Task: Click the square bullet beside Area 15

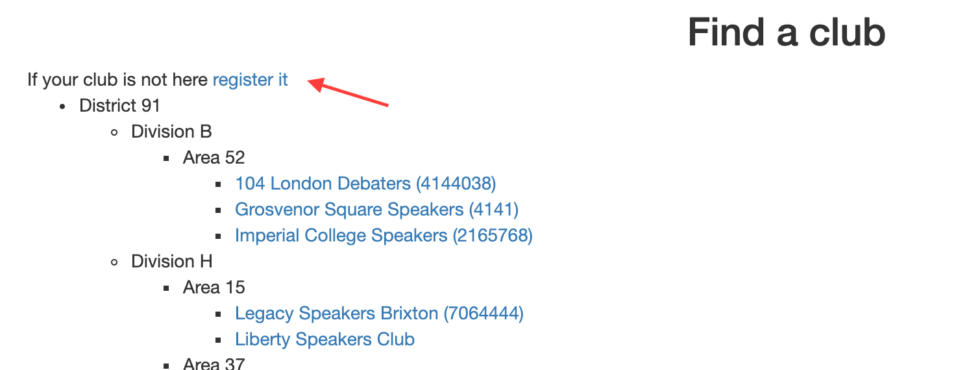Action: [167, 288]
